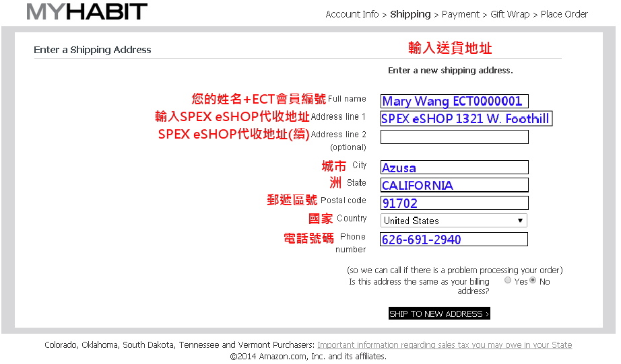Image resolution: width=621 pixels, height=364 pixels.
Task: Click the MYHABIT logo
Action: (87, 11)
